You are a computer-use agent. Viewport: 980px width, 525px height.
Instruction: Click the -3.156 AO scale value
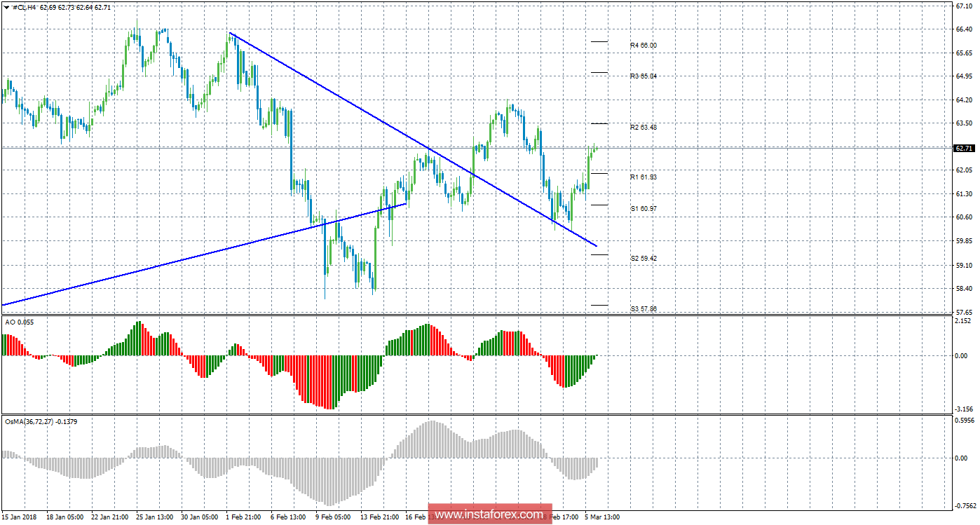tap(964, 409)
